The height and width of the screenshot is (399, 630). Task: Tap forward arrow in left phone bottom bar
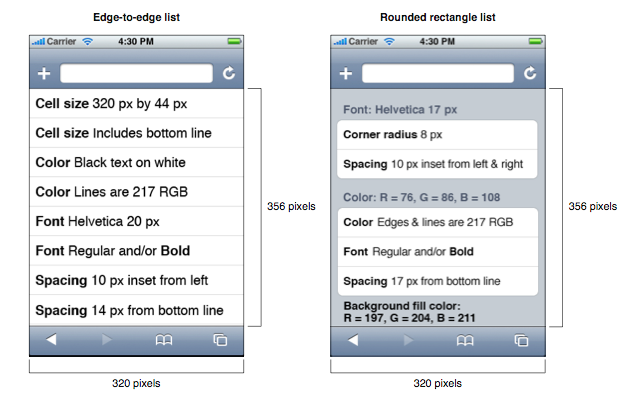point(107,340)
